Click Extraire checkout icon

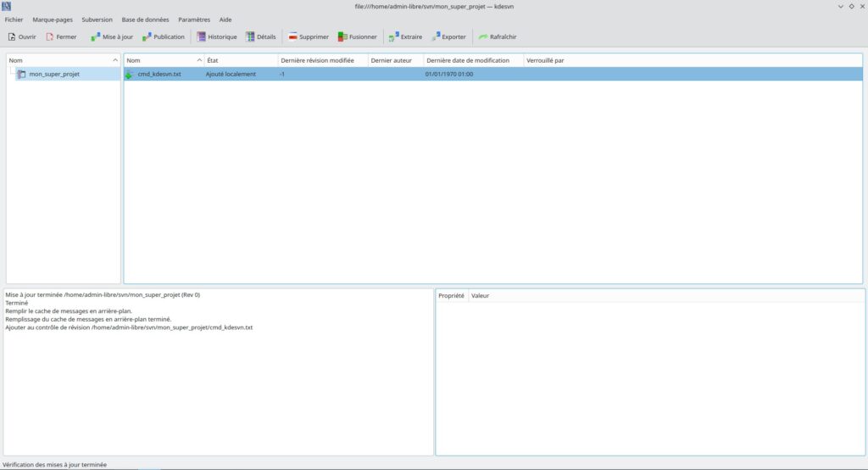[393, 36]
